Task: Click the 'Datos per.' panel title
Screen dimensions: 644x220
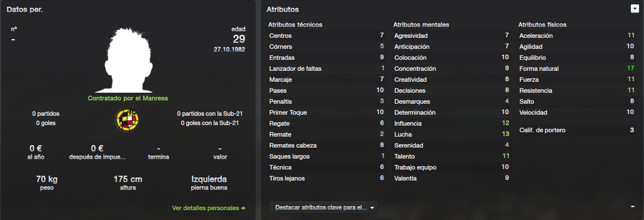Action: [x=25, y=9]
